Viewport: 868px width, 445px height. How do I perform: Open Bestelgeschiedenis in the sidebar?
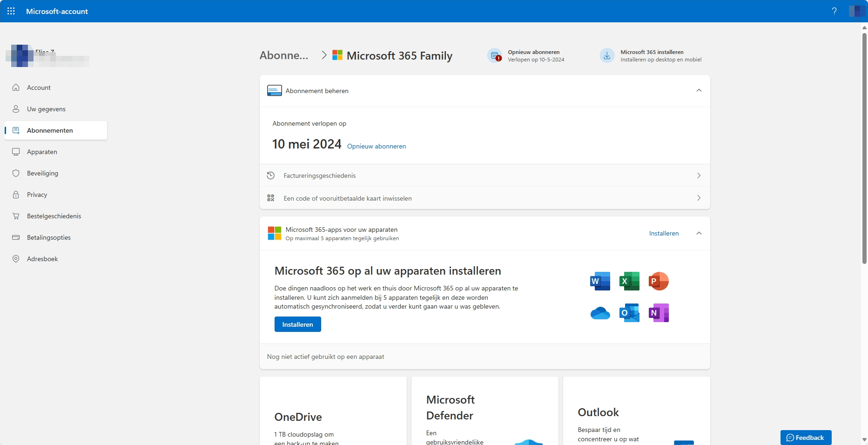[x=56, y=216]
